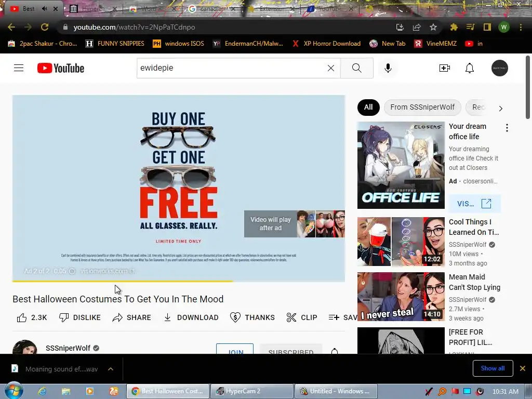Click the CLIP scissors button

(x=302, y=317)
